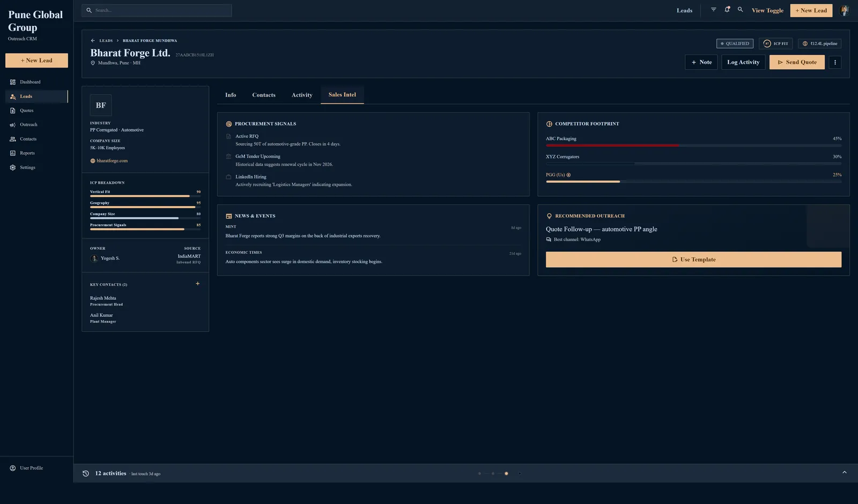The height and width of the screenshot is (504, 858).
Task: Add a Note to the lead
Action: coord(701,62)
